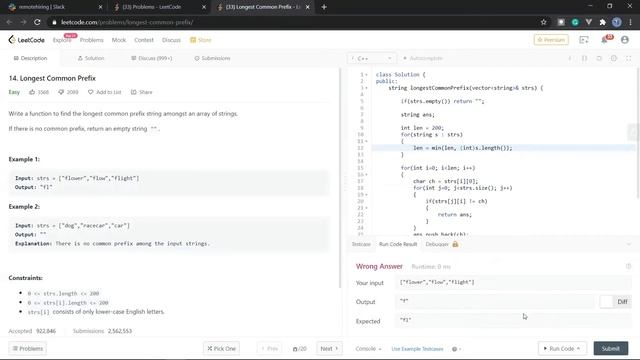Click the thumbs-down dislike icon
Image resolution: width=640 pixels, height=360 pixels.
point(61,92)
